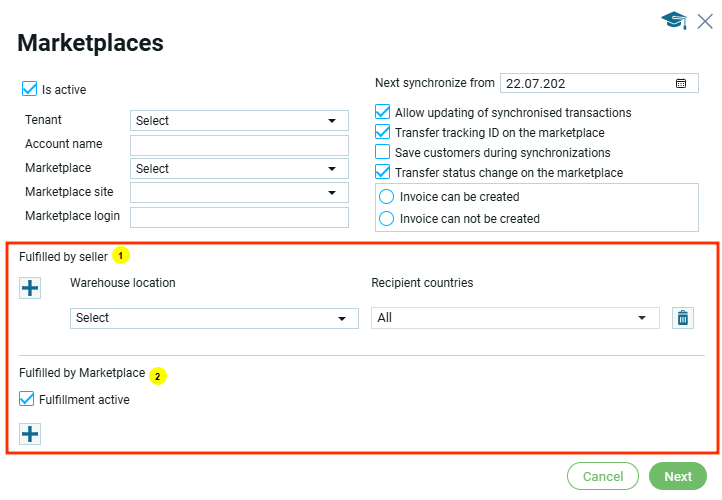Click into the Account name field
Image resolution: width=722 pixels, height=500 pixels.
point(239,145)
